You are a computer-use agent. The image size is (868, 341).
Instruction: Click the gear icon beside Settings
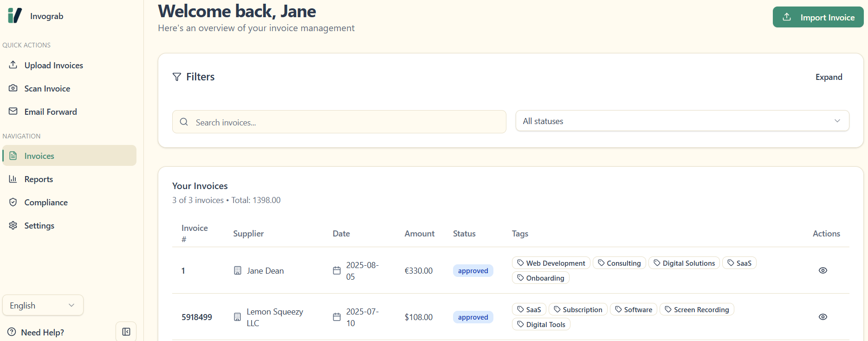point(13,225)
